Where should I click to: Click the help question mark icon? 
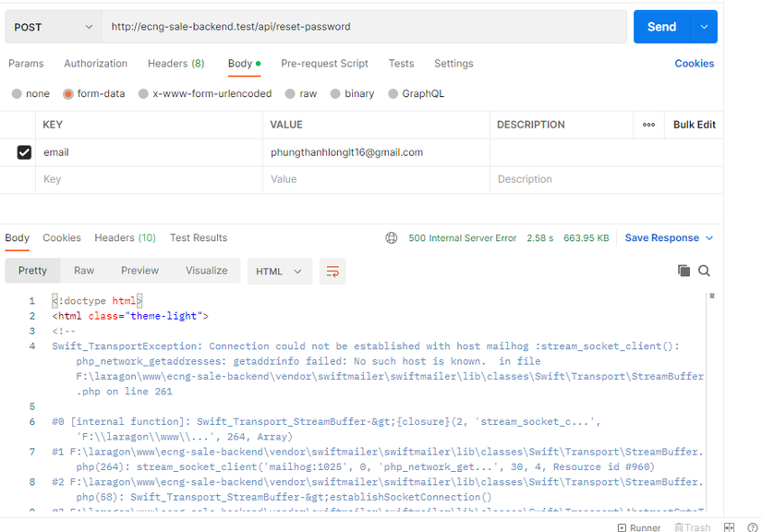point(753,527)
